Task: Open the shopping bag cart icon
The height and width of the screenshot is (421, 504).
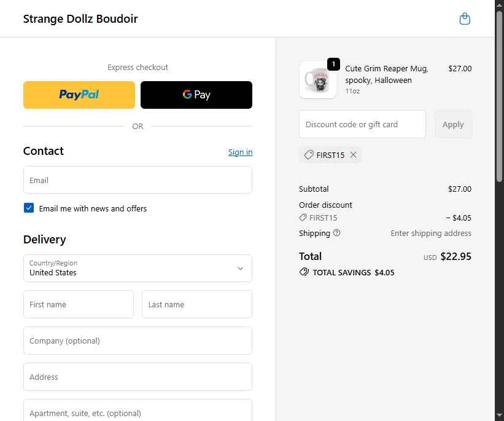Action: [465, 18]
